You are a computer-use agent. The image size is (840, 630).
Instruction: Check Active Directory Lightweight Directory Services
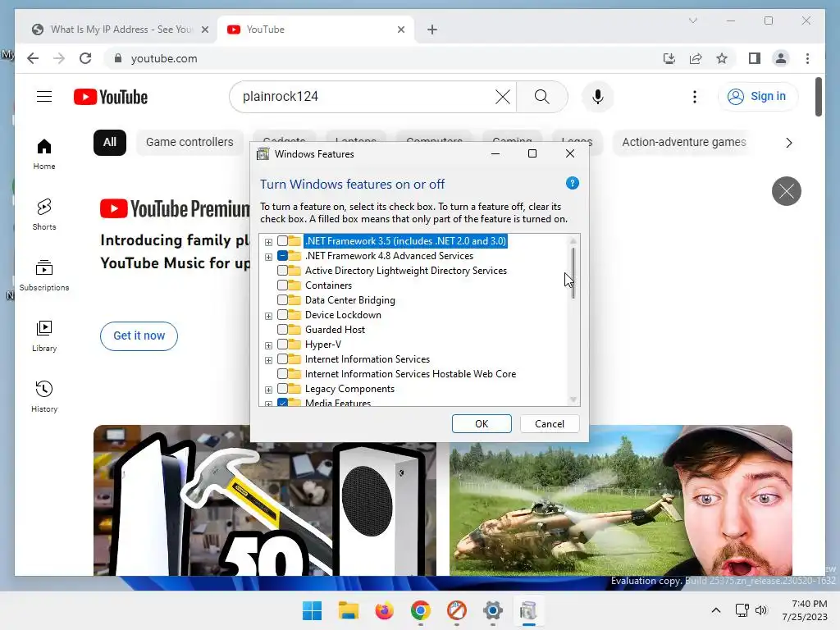282,271
